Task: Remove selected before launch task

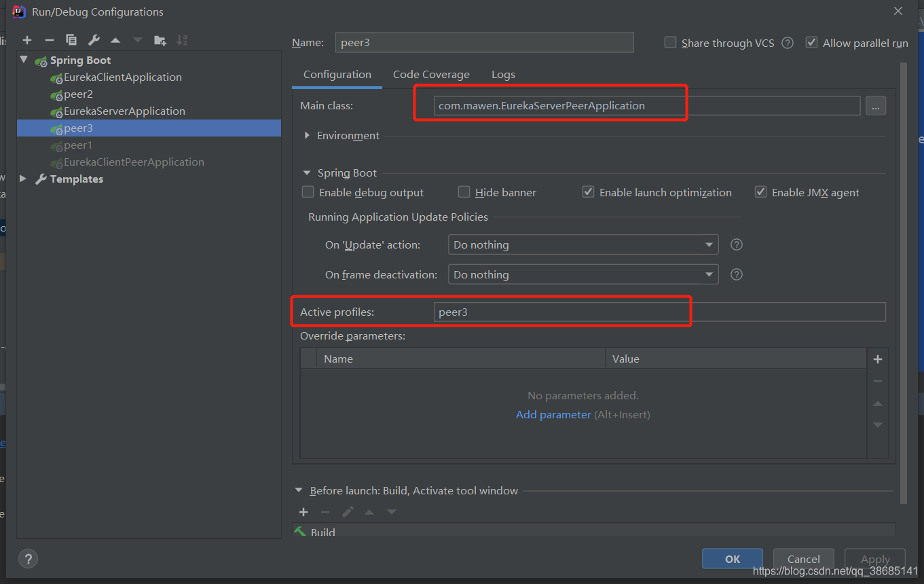Action: click(x=325, y=512)
